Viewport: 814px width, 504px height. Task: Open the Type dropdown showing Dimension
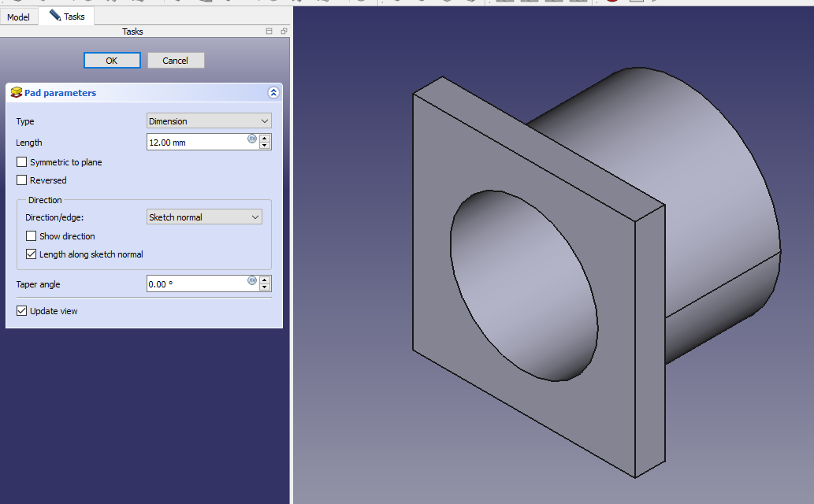(209, 121)
